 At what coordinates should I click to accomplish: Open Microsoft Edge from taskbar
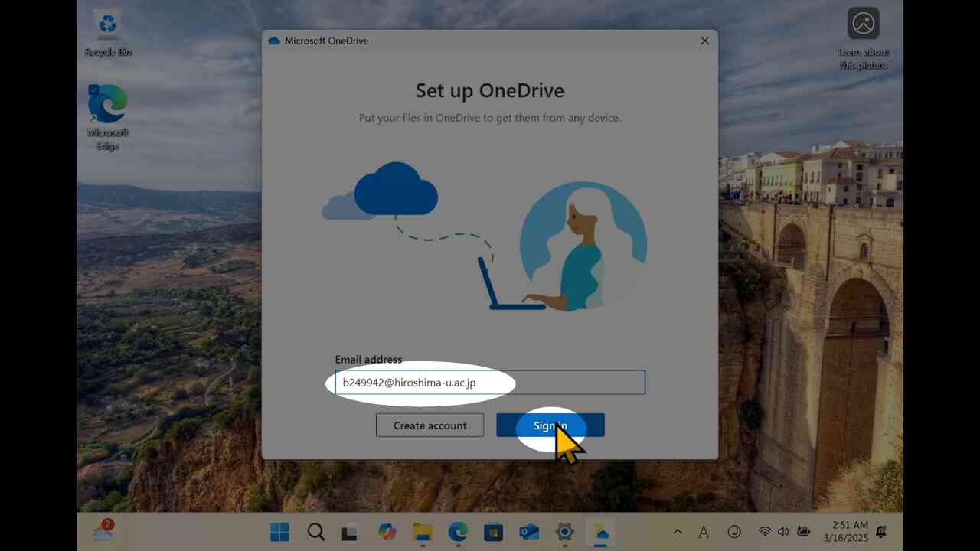458,532
